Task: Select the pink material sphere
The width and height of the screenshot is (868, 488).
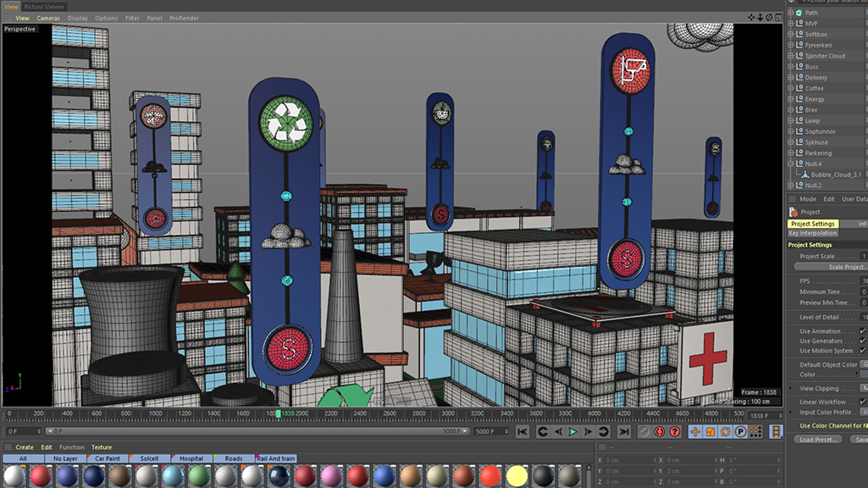Action: click(x=331, y=476)
